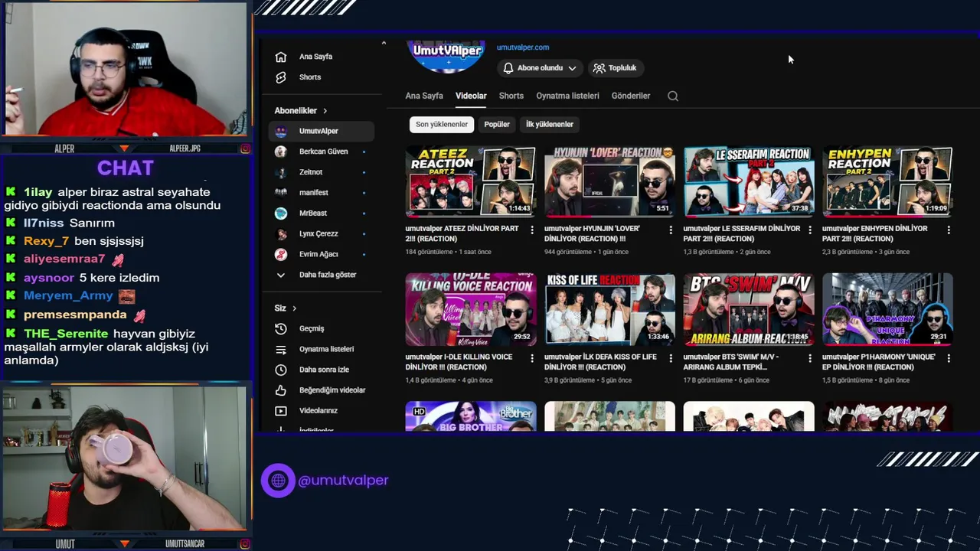
Task: Open umutvalper.com link
Action: pos(523,47)
